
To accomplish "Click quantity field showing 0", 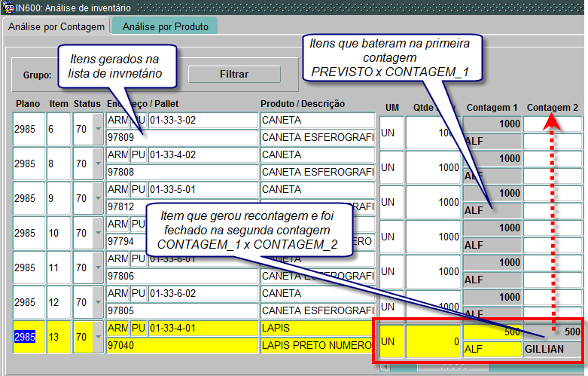I will pyautogui.click(x=433, y=341).
